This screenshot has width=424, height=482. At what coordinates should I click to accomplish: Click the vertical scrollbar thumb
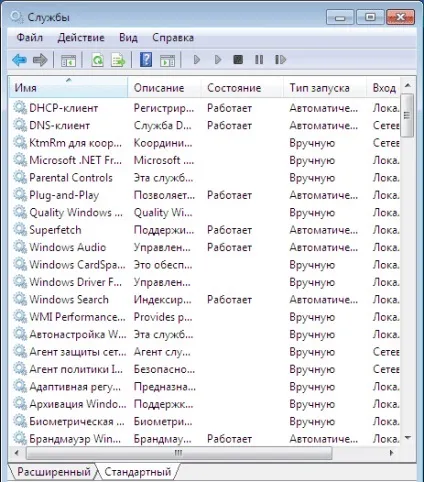point(407,115)
